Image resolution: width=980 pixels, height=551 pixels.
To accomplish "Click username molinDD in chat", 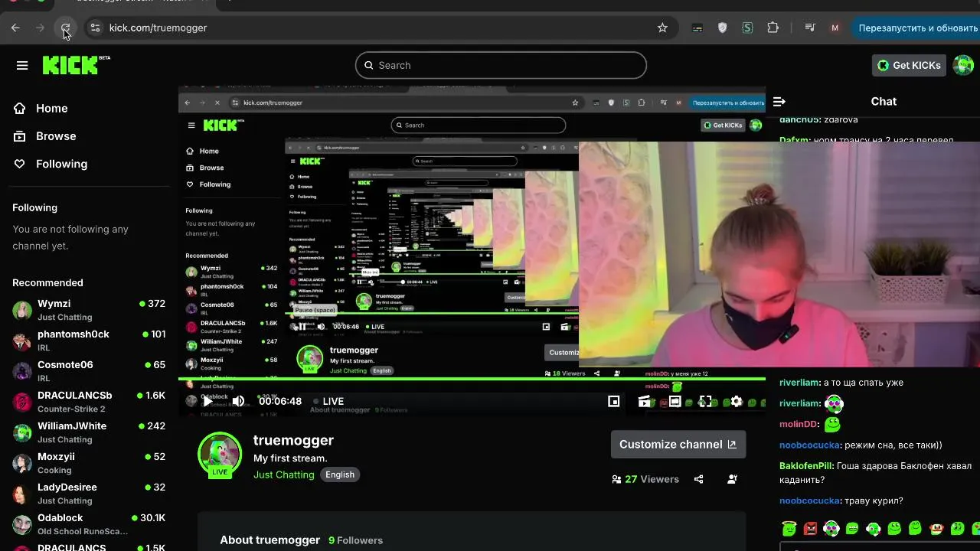I will [x=799, y=424].
